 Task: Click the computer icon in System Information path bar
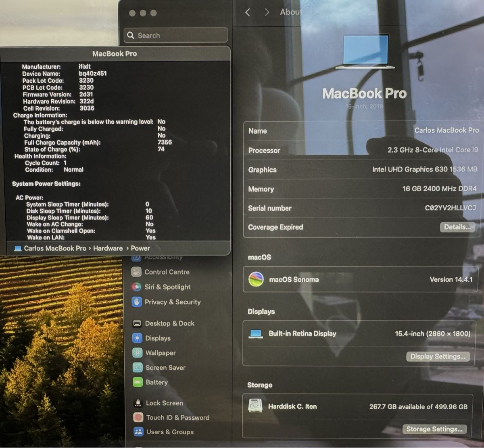coord(18,249)
